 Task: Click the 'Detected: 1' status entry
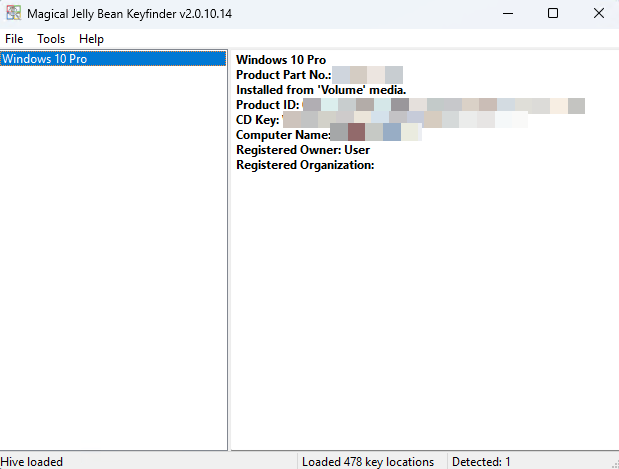pyautogui.click(x=481, y=461)
